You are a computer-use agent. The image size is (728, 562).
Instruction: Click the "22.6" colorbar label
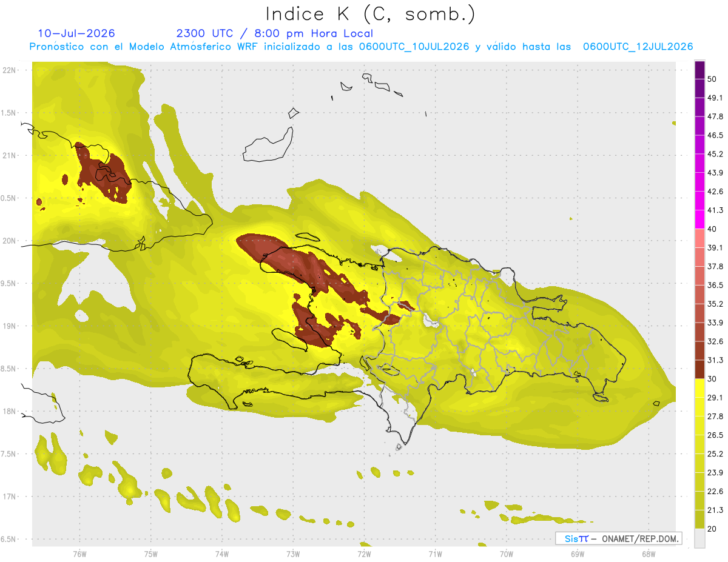715,491
